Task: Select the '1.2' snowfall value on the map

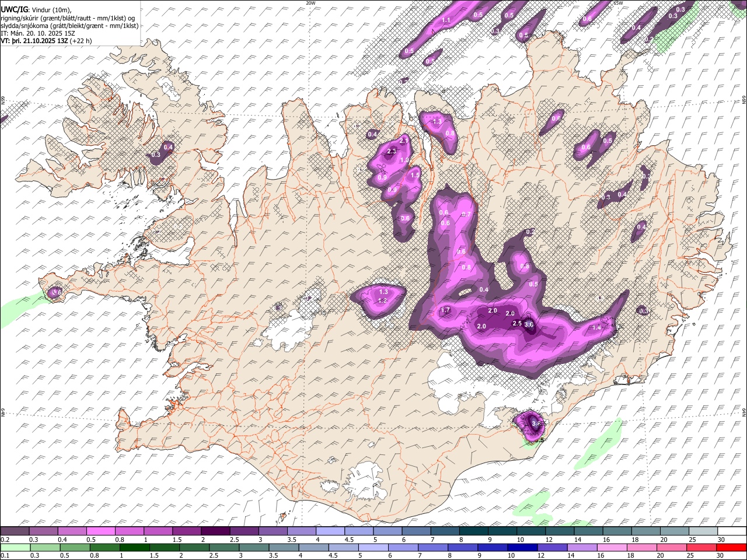Action: pyautogui.click(x=383, y=300)
